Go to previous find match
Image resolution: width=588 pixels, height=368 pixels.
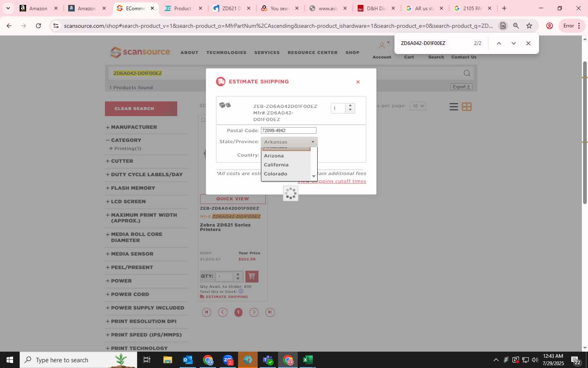click(499, 43)
